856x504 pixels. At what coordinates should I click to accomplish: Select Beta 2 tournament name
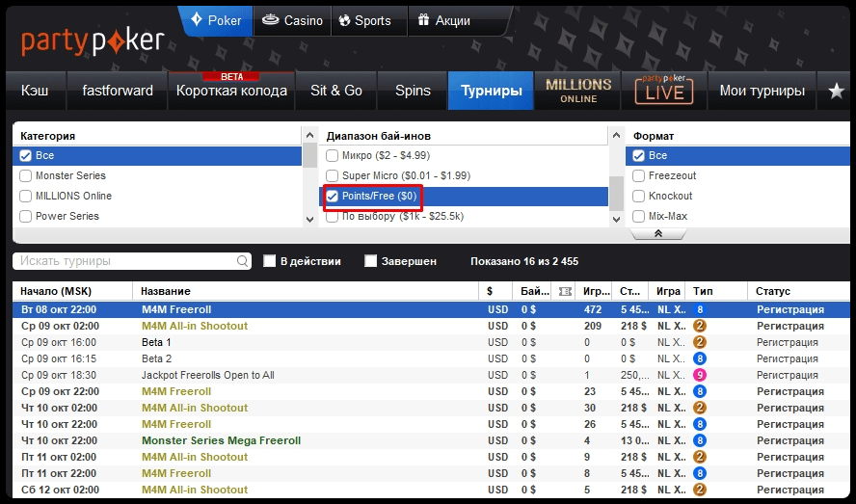157,358
